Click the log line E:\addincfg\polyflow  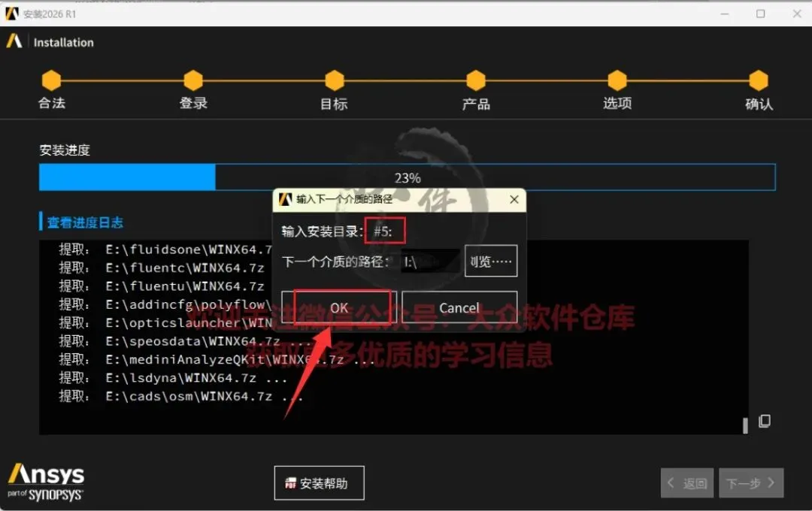tap(165, 304)
